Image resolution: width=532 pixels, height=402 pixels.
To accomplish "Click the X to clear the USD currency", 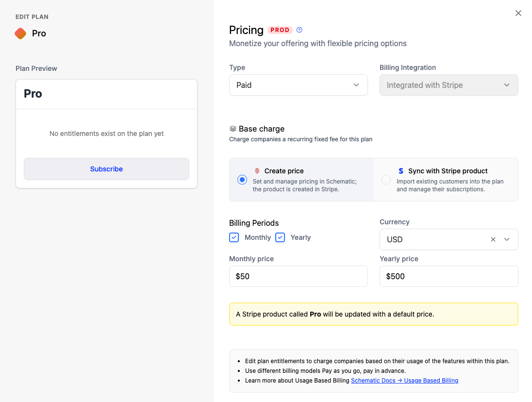I will pyautogui.click(x=493, y=239).
